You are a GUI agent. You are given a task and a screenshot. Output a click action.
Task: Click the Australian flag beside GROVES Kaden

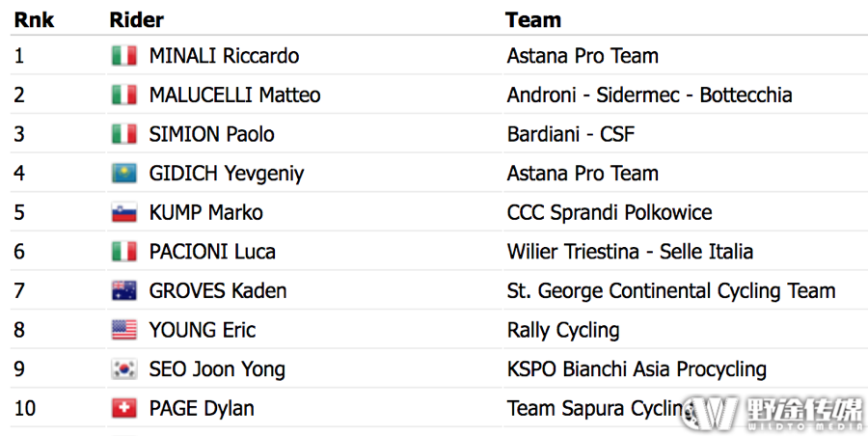point(124,291)
